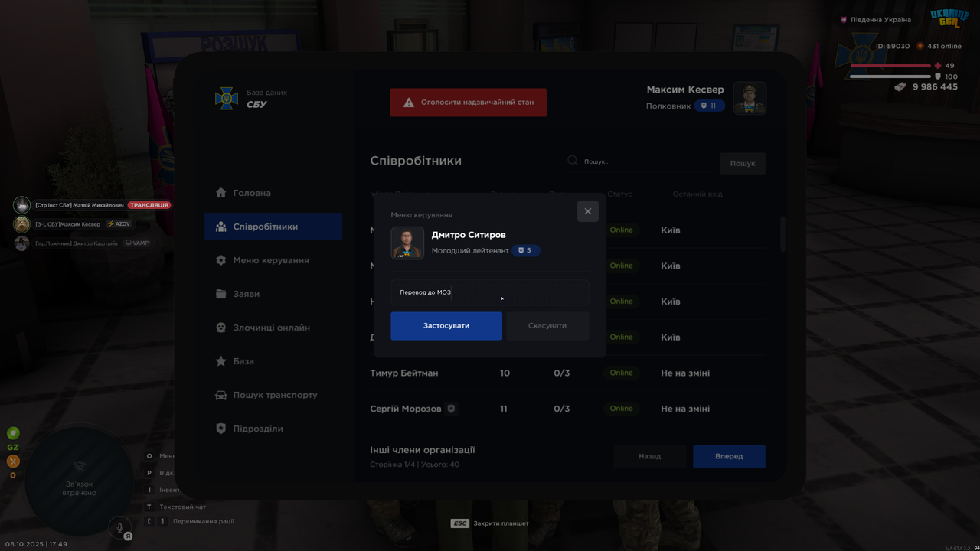Image resolution: width=980 pixels, height=551 pixels.
Task: Click the Скасувати button
Action: 547,326
